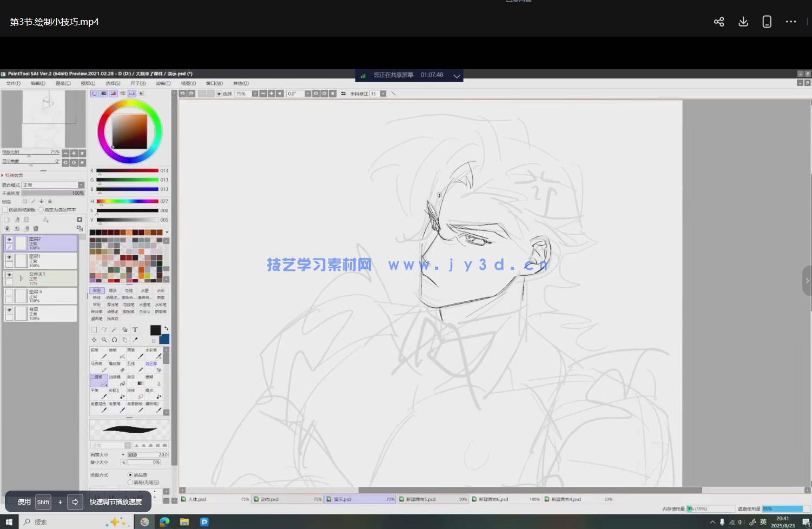The image size is (812, 529).
Task: Open the 混合模式 blend mode dropdown
Action: (x=53, y=185)
